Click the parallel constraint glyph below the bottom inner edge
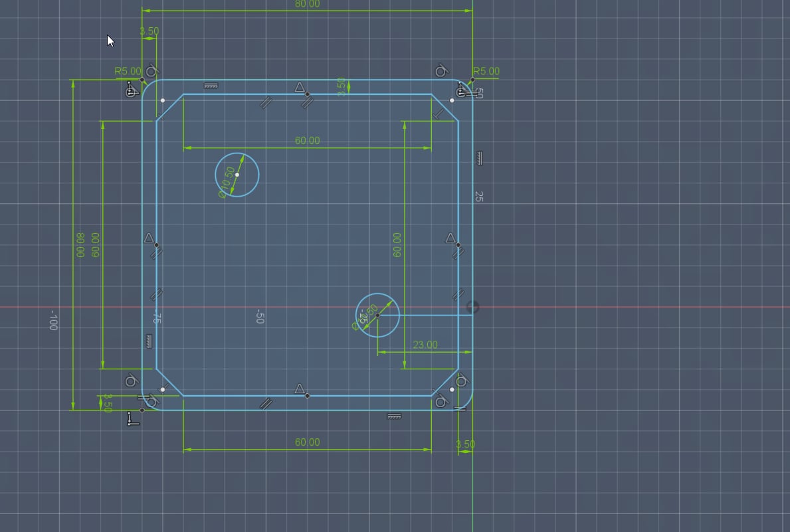The image size is (790, 532). pos(266,404)
